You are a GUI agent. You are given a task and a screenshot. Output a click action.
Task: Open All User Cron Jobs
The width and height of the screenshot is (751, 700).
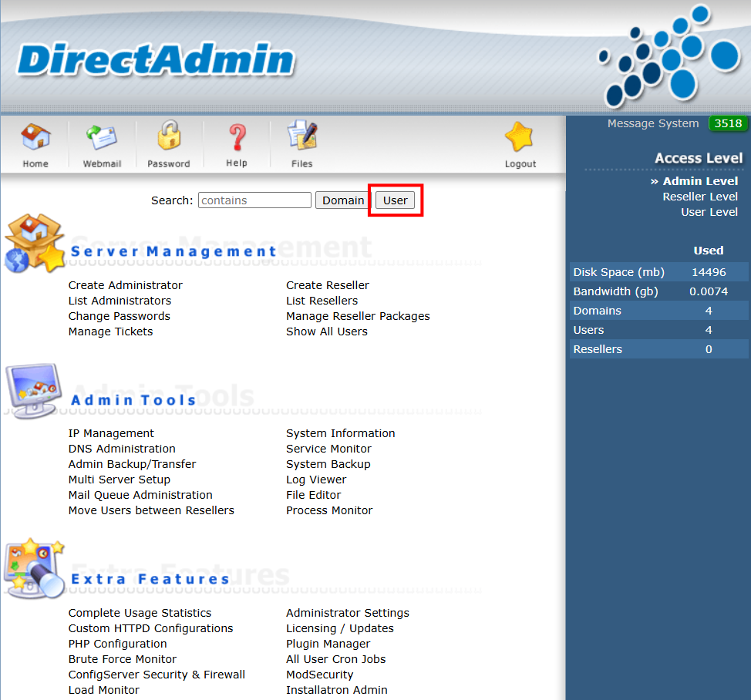point(335,659)
